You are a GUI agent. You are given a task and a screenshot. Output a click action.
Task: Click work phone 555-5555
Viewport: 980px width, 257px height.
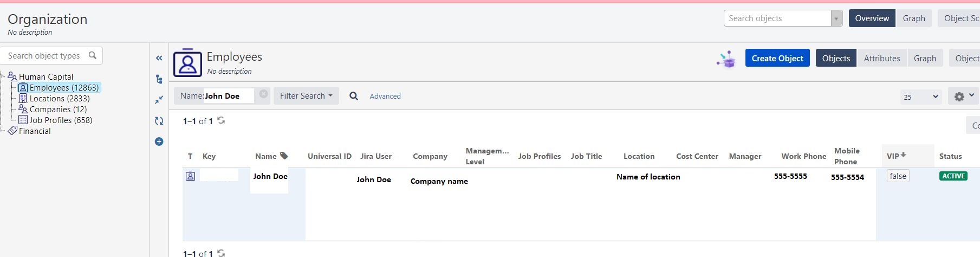(x=790, y=176)
